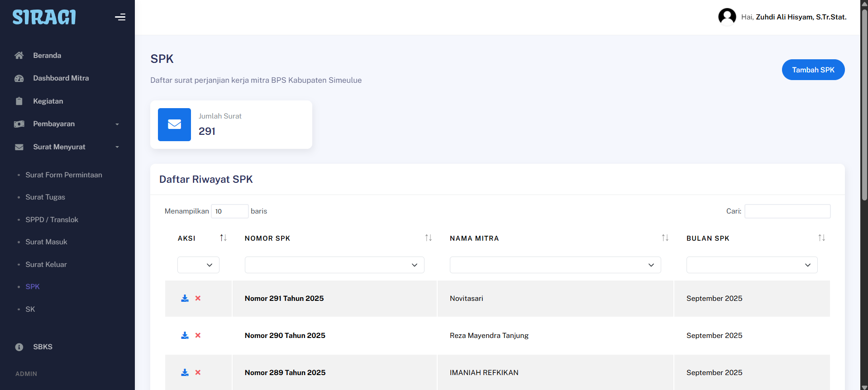Go to Surat Tugas page
Screen dimensions: 868x390
coord(45,197)
